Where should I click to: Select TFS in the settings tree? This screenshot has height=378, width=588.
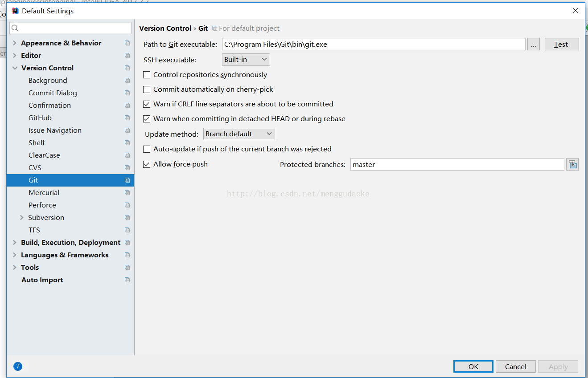click(34, 230)
